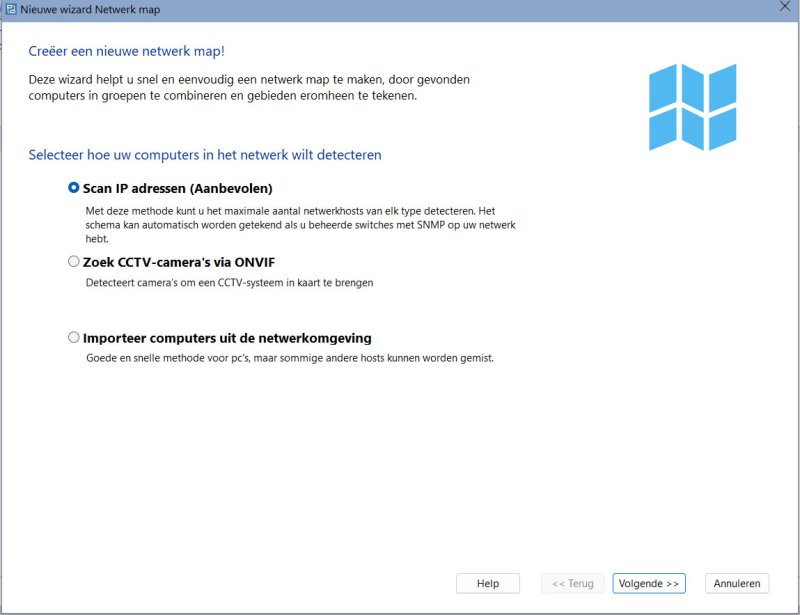Screen dimensions: 800x615
Task: Click the 'Nieuwe wizard Netwerk map' title bar text
Action: coord(90,9)
